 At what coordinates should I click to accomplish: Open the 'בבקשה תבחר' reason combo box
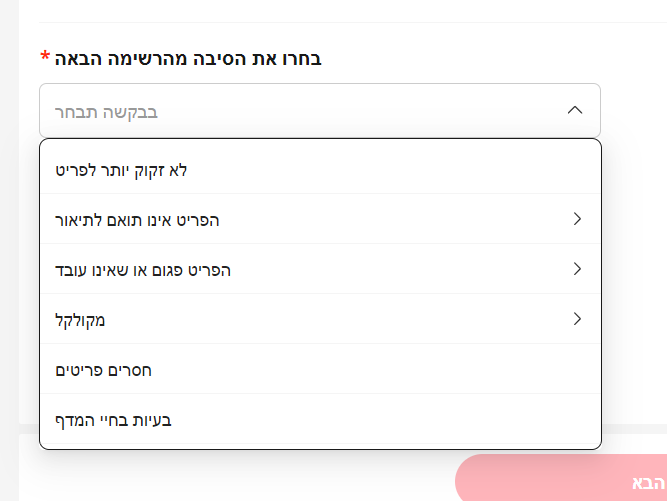tap(320, 110)
